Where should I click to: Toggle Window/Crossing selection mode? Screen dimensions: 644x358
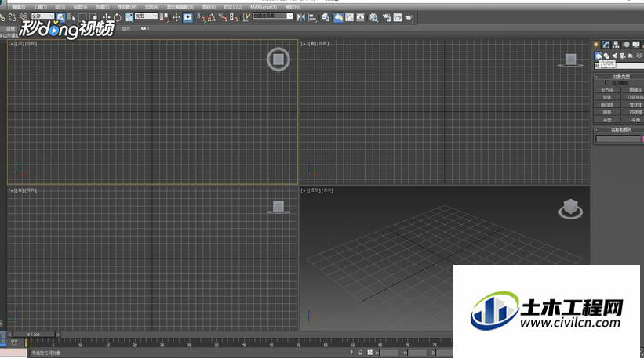click(x=93, y=17)
